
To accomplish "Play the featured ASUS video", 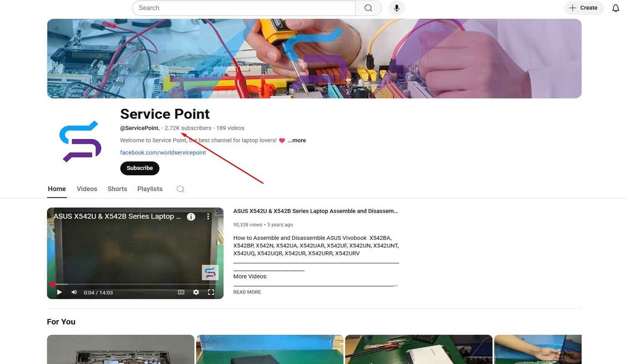I will tap(60, 292).
